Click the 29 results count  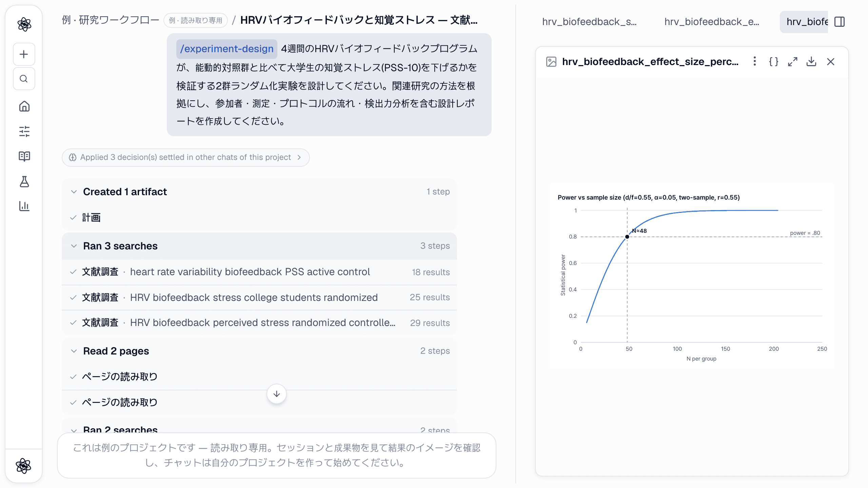pyautogui.click(x=430, y=323)
